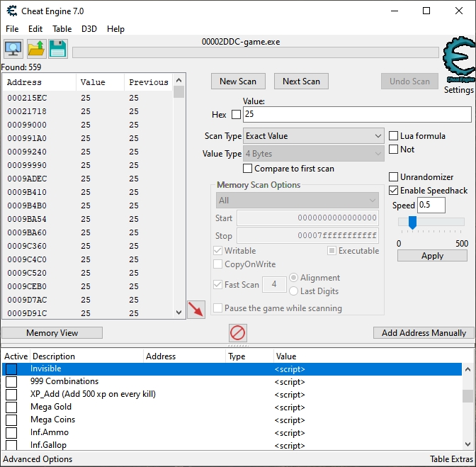Image resolution: width=476 pixels, height=467 pixels.
Task: Select the Alignment radio button
Action: [293, 278]
